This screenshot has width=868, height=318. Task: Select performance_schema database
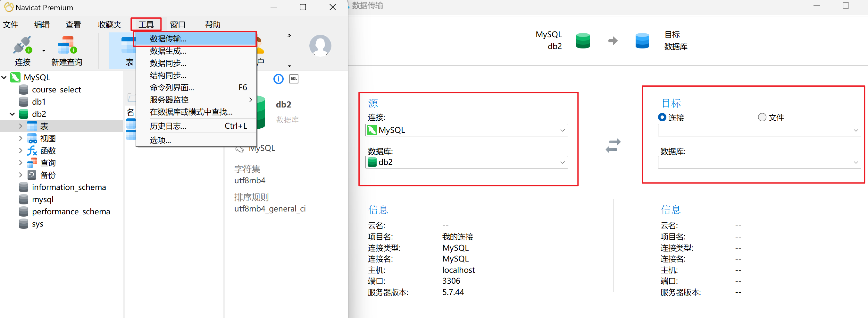pyautogui.click(x=71, y=211)
